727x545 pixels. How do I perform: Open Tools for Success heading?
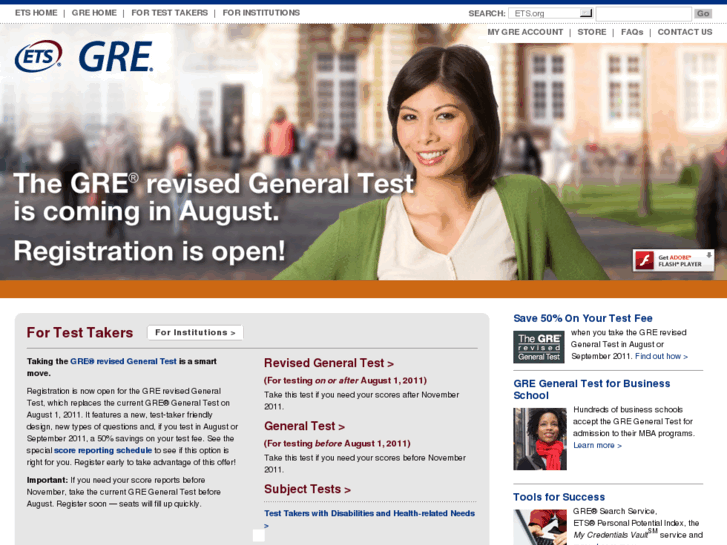[559, 497]
